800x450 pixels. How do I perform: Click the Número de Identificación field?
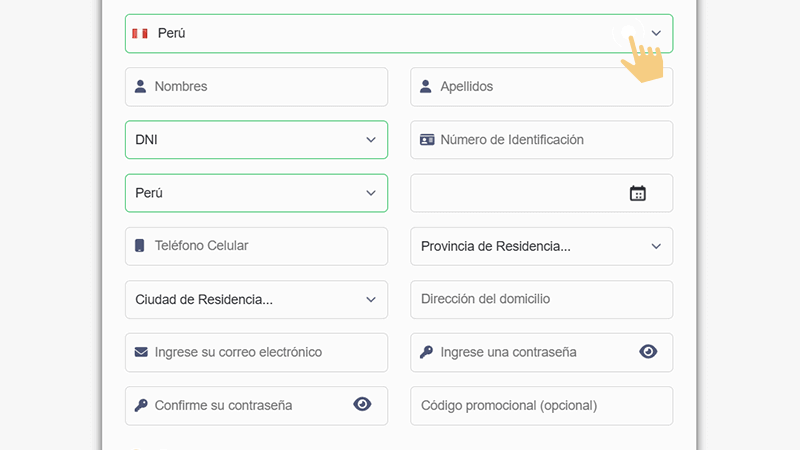coord(550,140)
